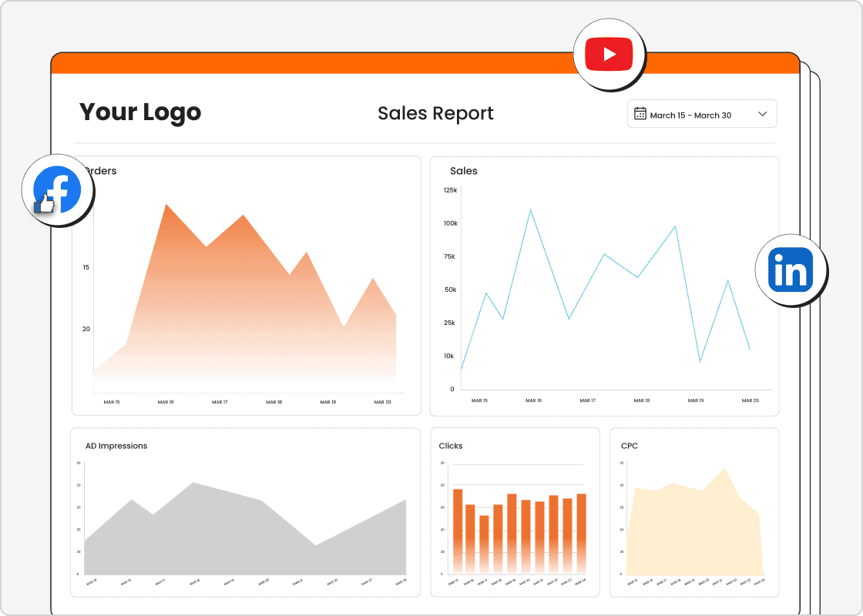Click the 'Your Logo' text

point(140,112)
